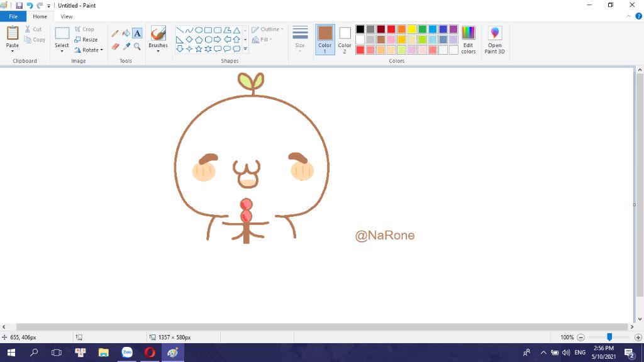Viewport: 644px width, 362px height.
Task: Switch to the View tab
Action: click(67, 16)
